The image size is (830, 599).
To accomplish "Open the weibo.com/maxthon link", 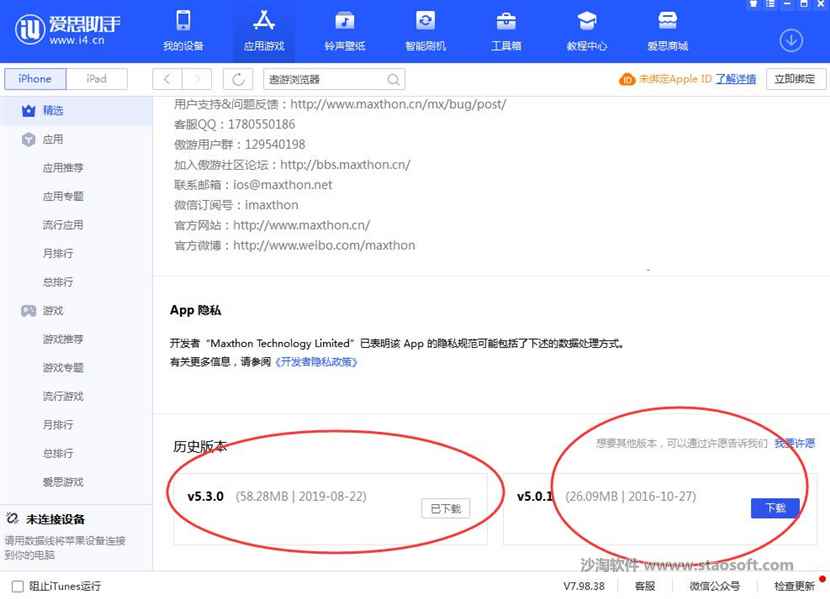I will [324, 245].
